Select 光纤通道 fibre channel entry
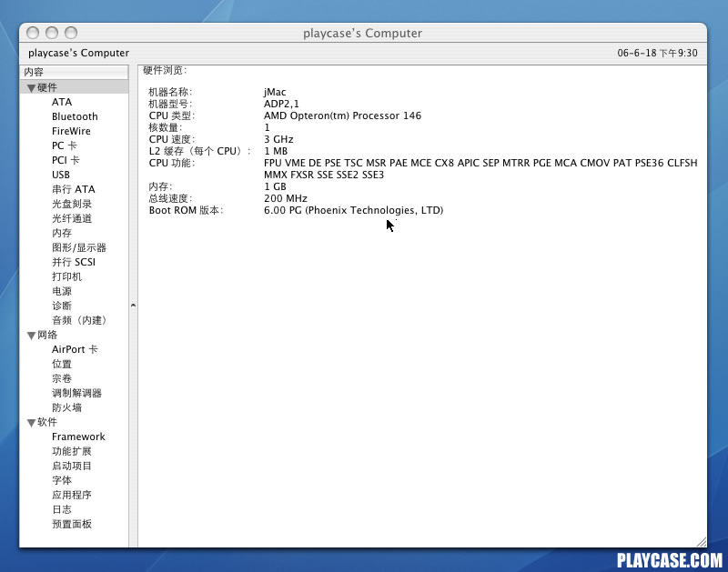Viewport: 728px width, 572px height. (x=72, y=218)
